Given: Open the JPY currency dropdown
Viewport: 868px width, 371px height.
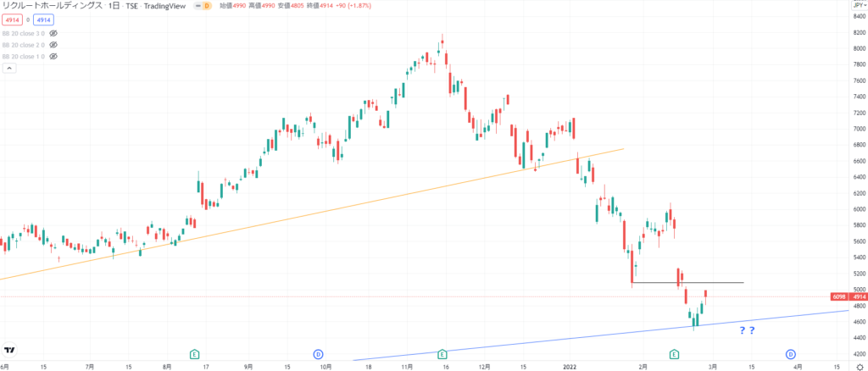Looking at the screenshot, I should [x=858, y=5].
